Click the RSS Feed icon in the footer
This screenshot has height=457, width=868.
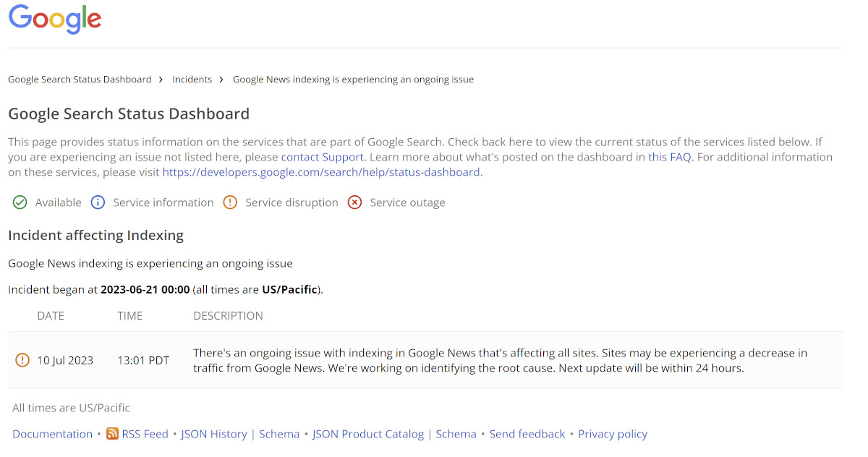click(x=112, y=434)
